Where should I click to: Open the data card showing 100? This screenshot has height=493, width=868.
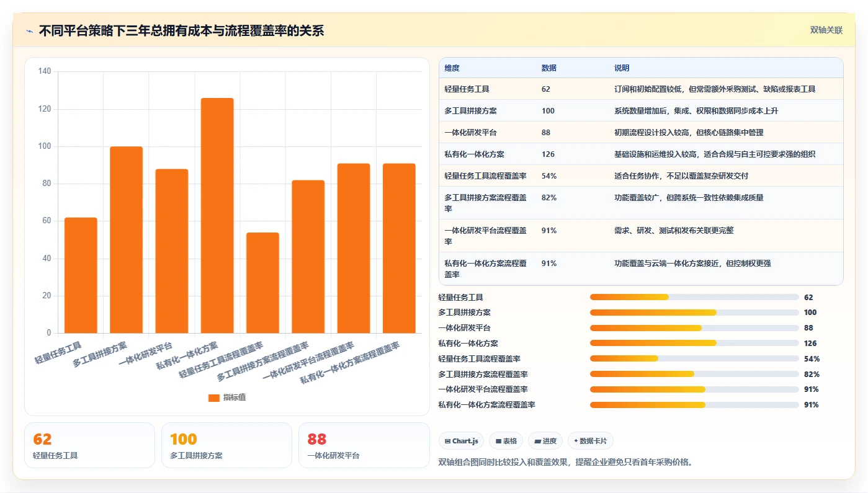point(226,445)
